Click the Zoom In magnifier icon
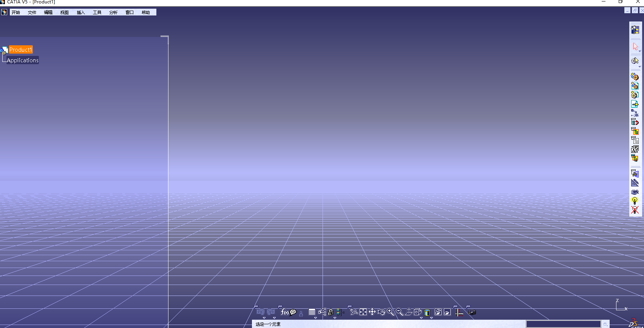 pos(390,312)
